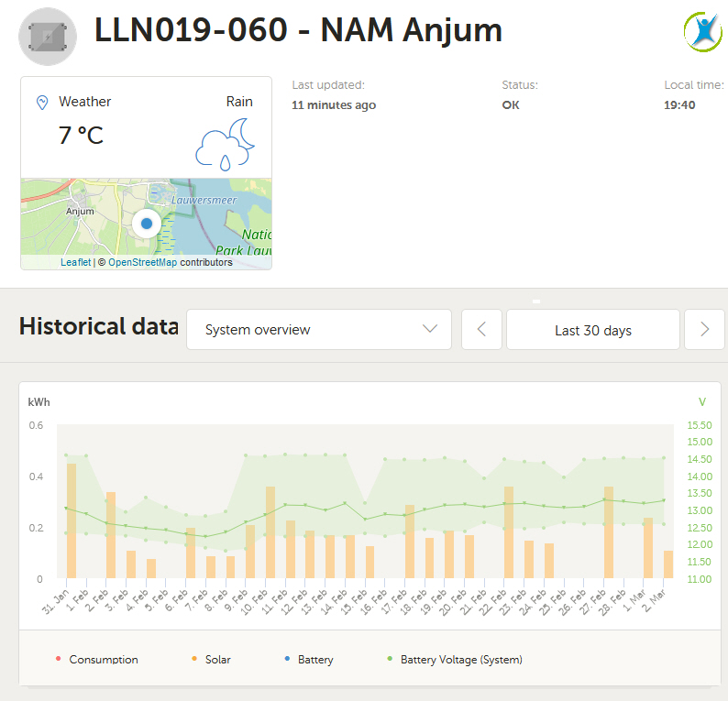Click the Rain weather condition text

coord(239,102)
